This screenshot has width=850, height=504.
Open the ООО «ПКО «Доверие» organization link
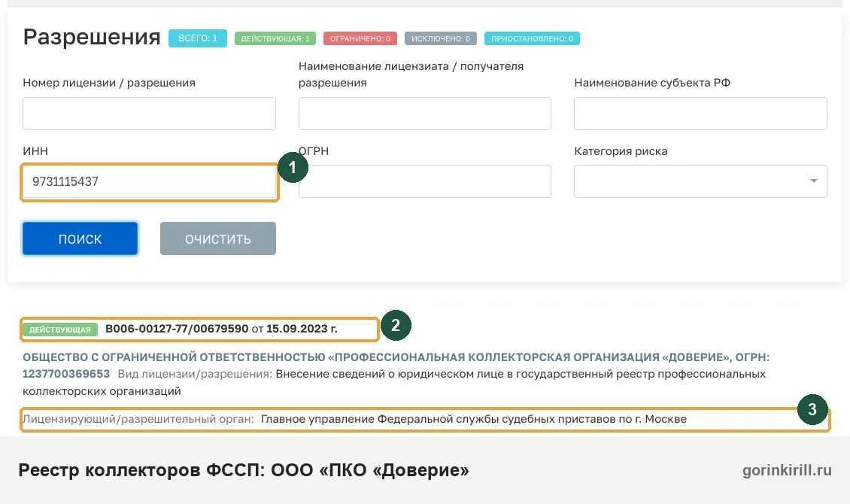point(395,357)
